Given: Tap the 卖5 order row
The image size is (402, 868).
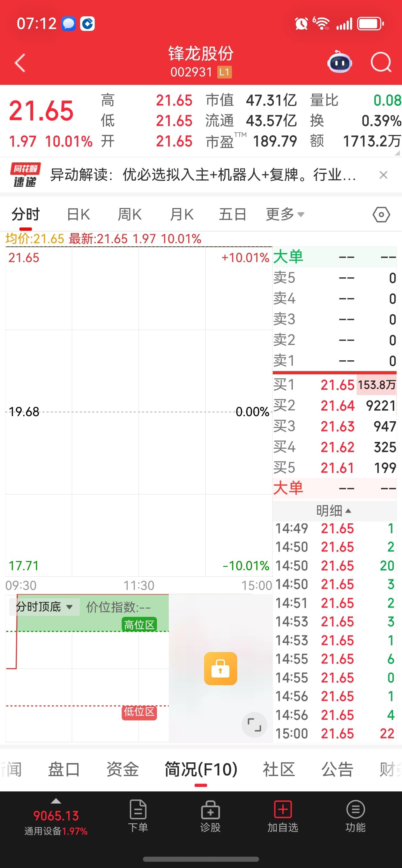Looking at the screenshot, I should [x=335, y=278].
